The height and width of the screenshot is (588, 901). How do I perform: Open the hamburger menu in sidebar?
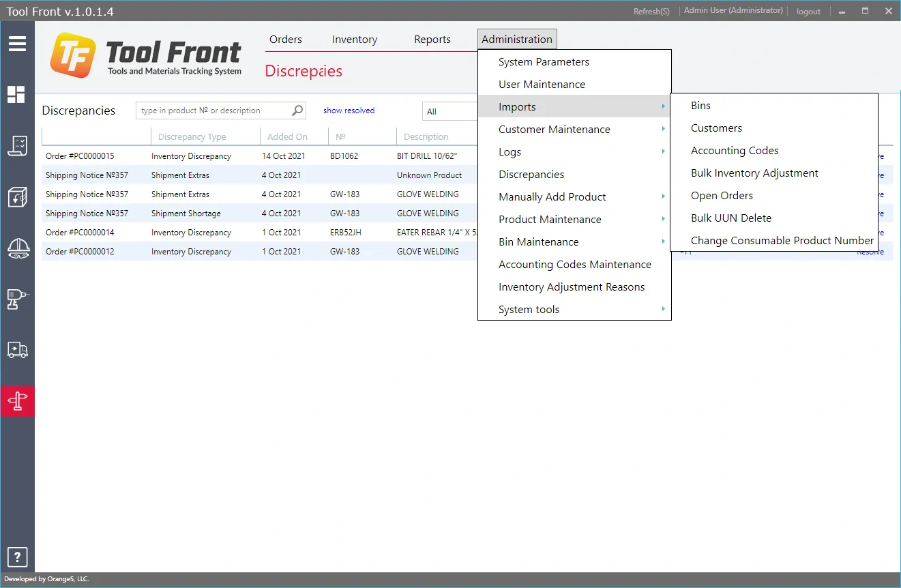click(x=17, y=44)
